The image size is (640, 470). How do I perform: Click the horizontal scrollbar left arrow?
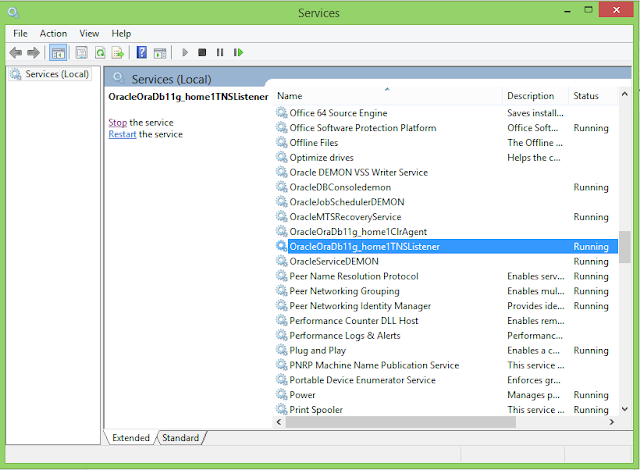click(279, 422)
